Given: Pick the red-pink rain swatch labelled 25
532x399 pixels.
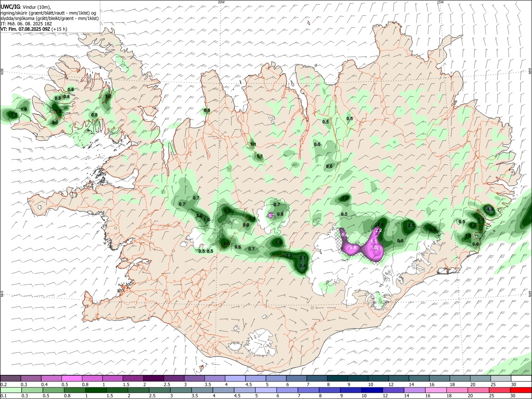Looking at the screenshot, I should (x=499, y=390).
